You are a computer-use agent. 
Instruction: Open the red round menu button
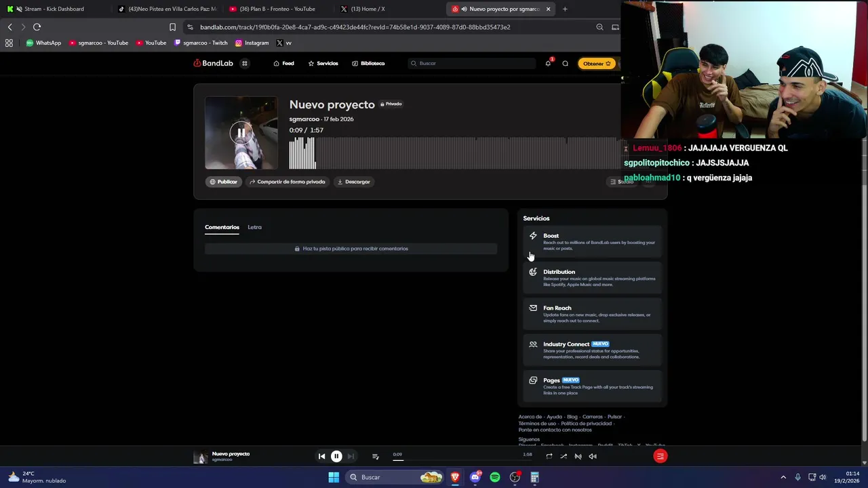click(660, 456)
